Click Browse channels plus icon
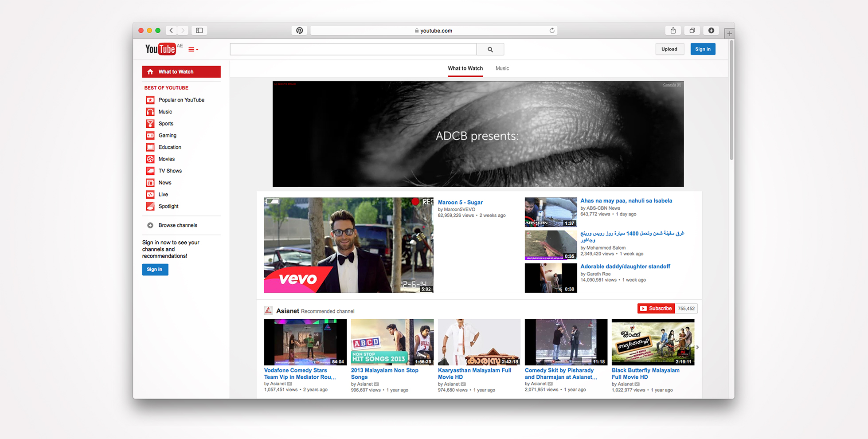Screen dimensions: 868x439 point(150,225)
